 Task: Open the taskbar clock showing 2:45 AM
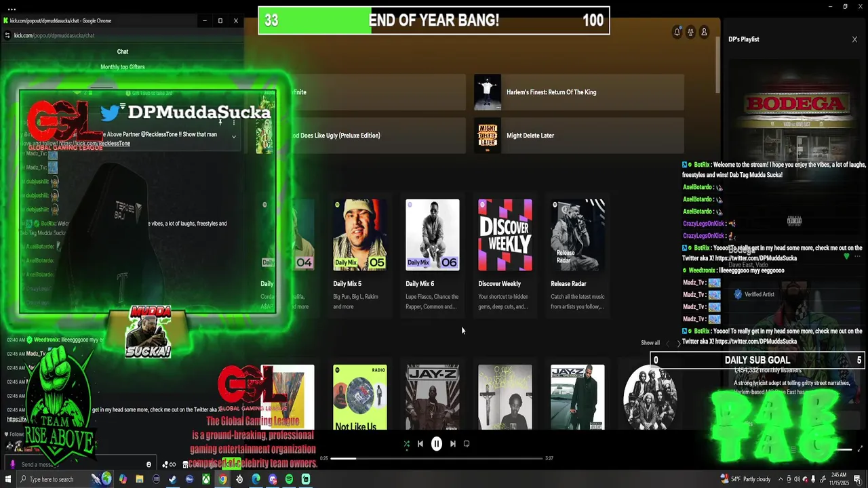pos(839,479)
